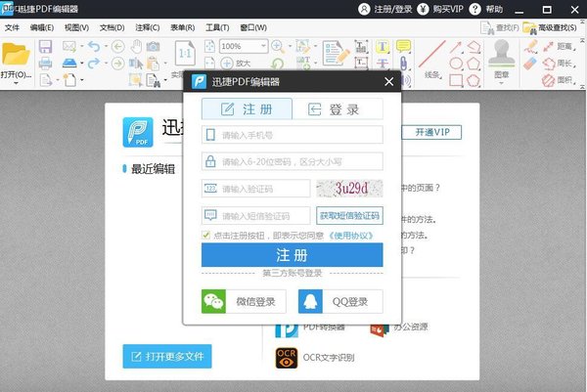Expand the dropdown arrow beside email icon
Image resolution: width=587 pixels, height=392 pixels.
[81, 47]
